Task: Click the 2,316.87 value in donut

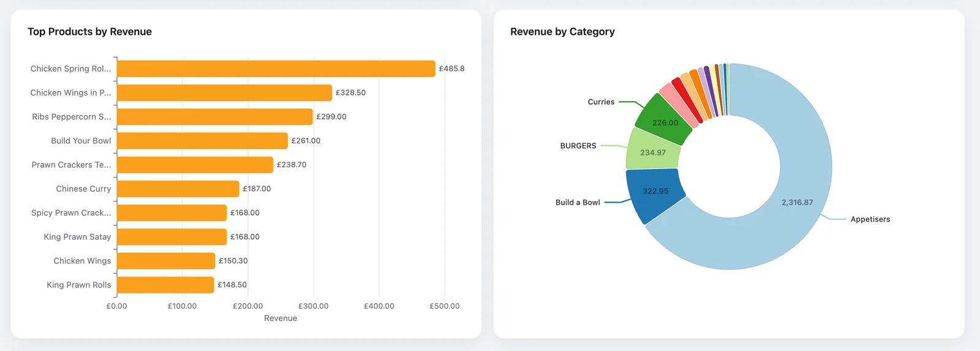Action: [x=797, y=202]
